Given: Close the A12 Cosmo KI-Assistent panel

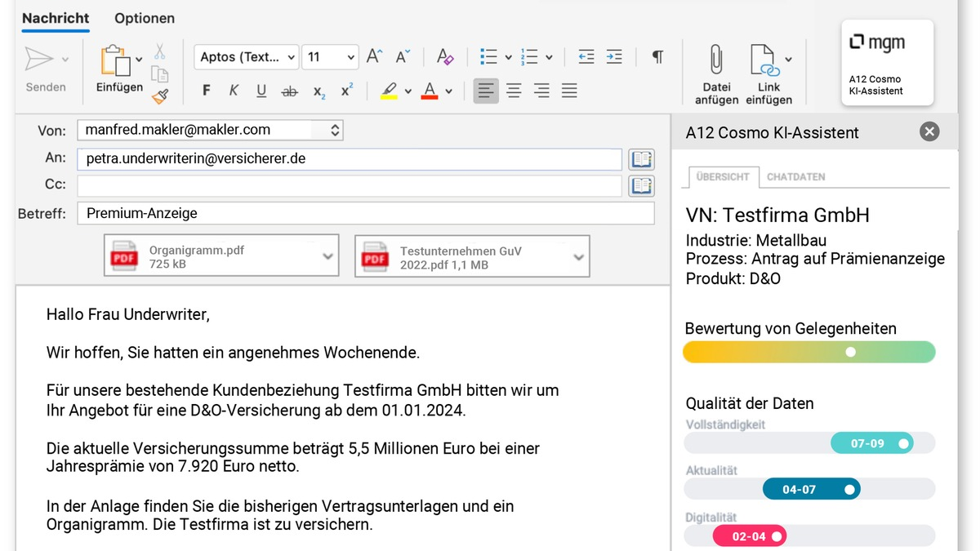Looking at the screenshot, I should (x=929, y=131).
